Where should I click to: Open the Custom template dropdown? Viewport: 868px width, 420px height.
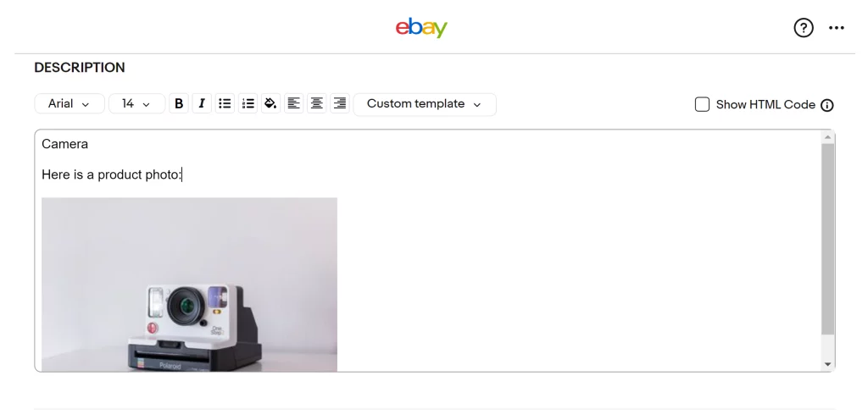pyautogui.click(x=425, y=104)
